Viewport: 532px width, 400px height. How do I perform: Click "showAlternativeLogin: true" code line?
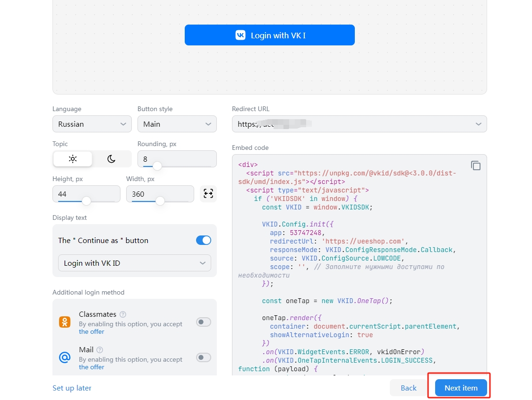(x=321, y=335)
